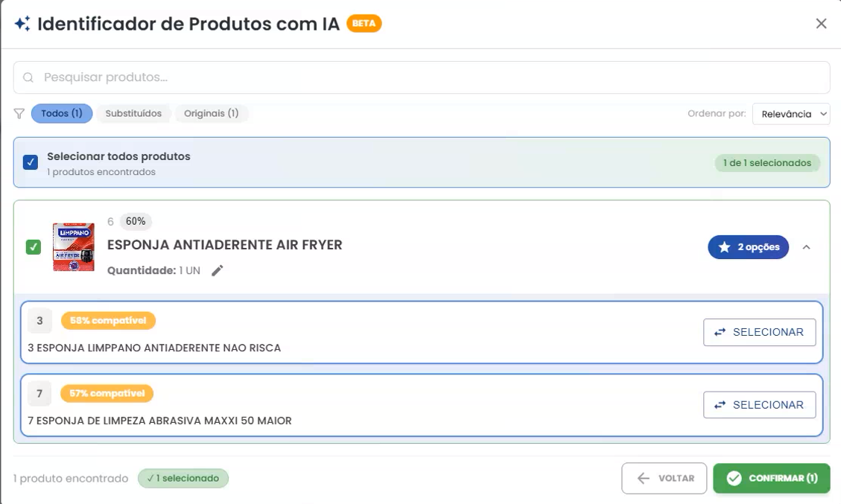Click the AI sparkle icon in title
Image resolution: width=841 pixels, height=504 pixels.
tap(22, 24)
